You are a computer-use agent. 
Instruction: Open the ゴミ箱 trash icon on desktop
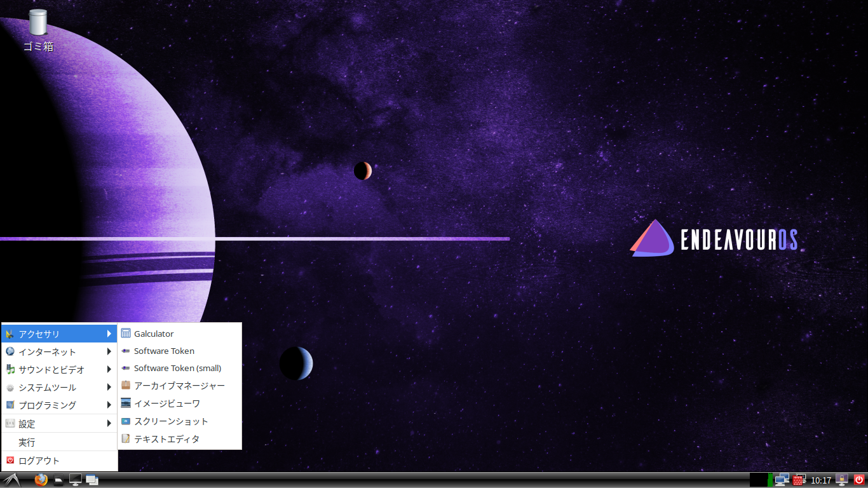coord(38,30)
